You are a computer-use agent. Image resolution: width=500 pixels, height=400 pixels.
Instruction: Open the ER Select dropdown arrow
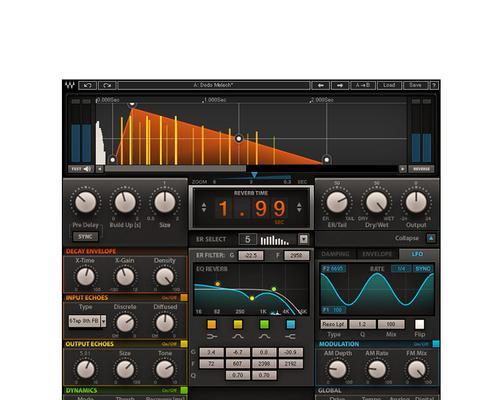pyautogui.click(x=303, y=239)
